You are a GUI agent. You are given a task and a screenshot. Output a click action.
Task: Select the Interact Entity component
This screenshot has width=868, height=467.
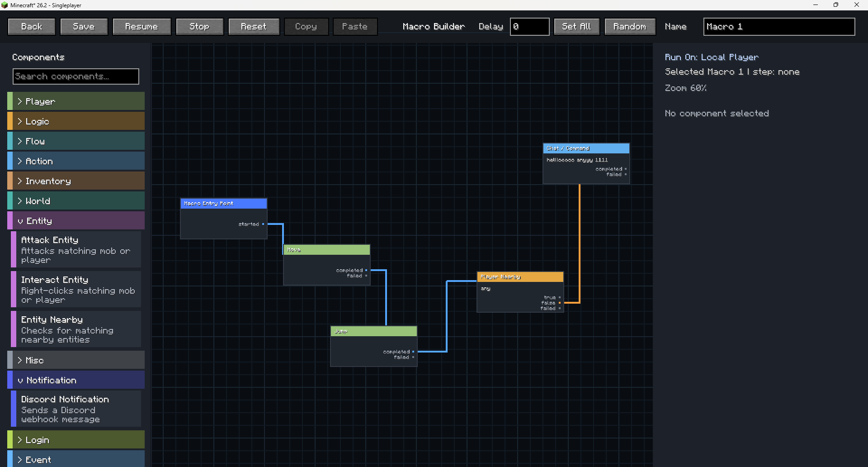(76, 289)
